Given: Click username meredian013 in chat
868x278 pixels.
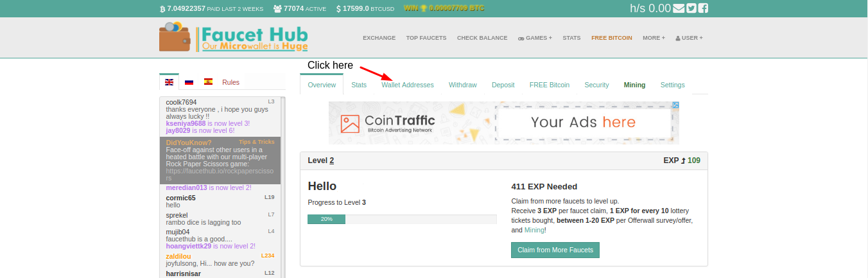Looking at the screenshot, I should [186, 187].
